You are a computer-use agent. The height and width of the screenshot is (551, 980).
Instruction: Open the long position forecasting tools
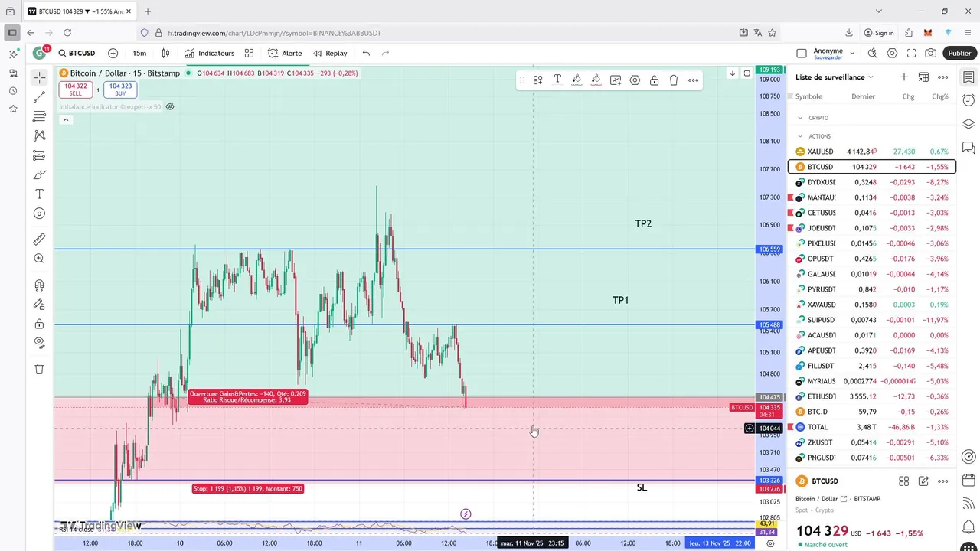tap(39, 155)
